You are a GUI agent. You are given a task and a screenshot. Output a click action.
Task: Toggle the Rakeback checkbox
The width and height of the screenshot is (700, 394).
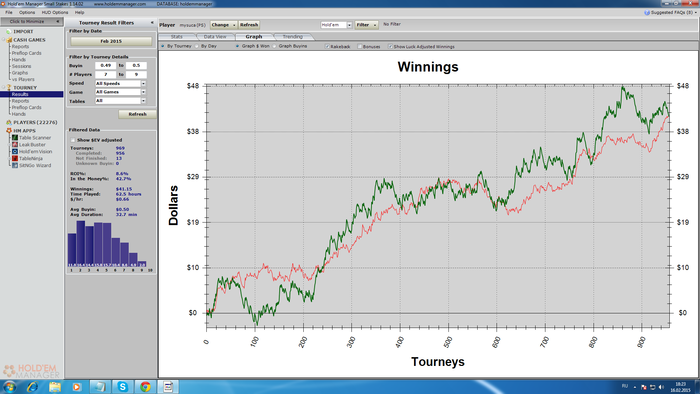[327, 46]
